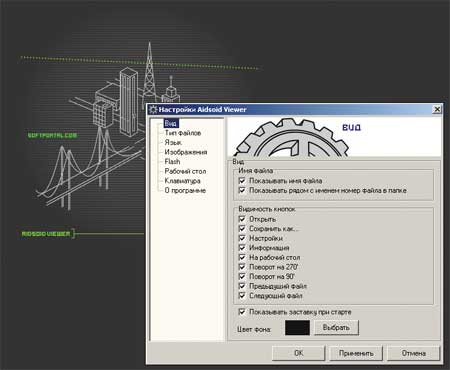The height and width of the screenshot is (370, 450).
Task: Open the Язык settings section
Action: click(x=173, y=142)
